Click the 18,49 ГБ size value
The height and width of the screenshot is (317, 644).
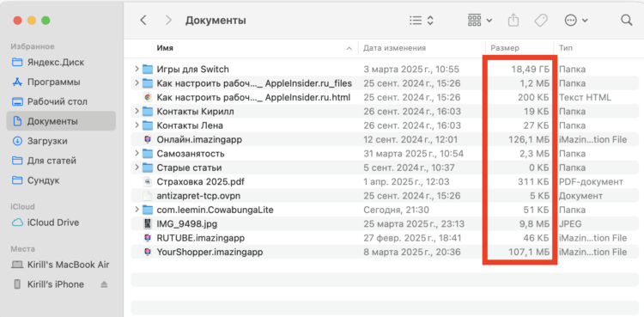(x=530, y=70)
